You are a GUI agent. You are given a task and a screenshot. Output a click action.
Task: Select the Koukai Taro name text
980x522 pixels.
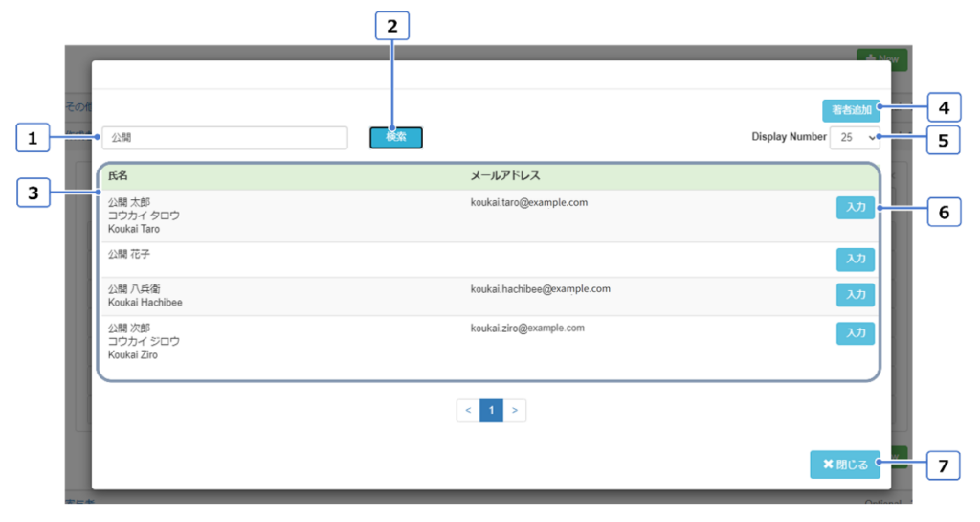[x=134, y=230]
